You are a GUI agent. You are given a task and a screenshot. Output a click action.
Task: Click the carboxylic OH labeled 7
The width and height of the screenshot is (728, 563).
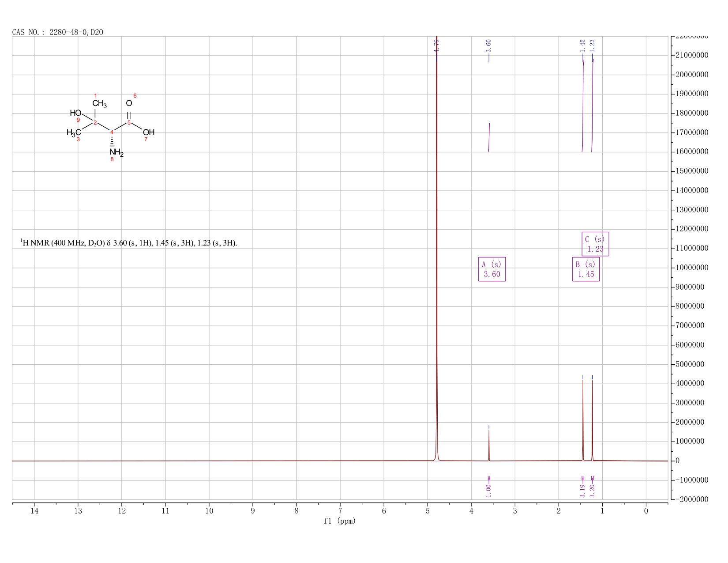(x=149, y=132)
